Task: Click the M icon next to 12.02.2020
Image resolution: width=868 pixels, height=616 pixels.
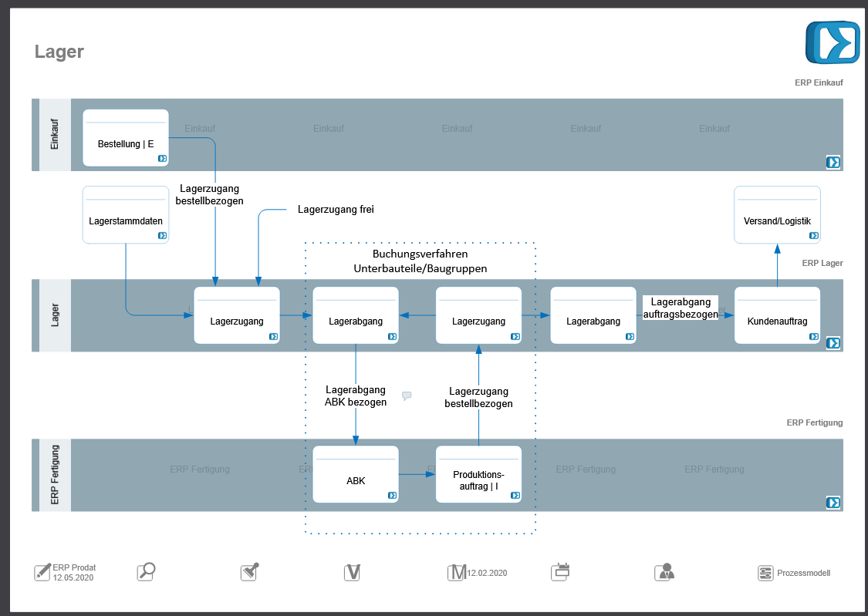Action: click(457, 572)
